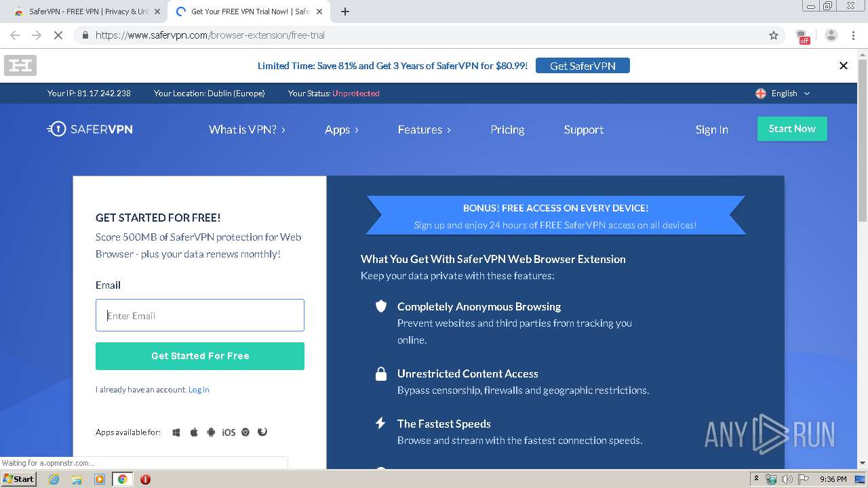The width and height of the screenshot is (868, 488).
Task: Expand the What is VPN? menu
Action: (247, 129)
